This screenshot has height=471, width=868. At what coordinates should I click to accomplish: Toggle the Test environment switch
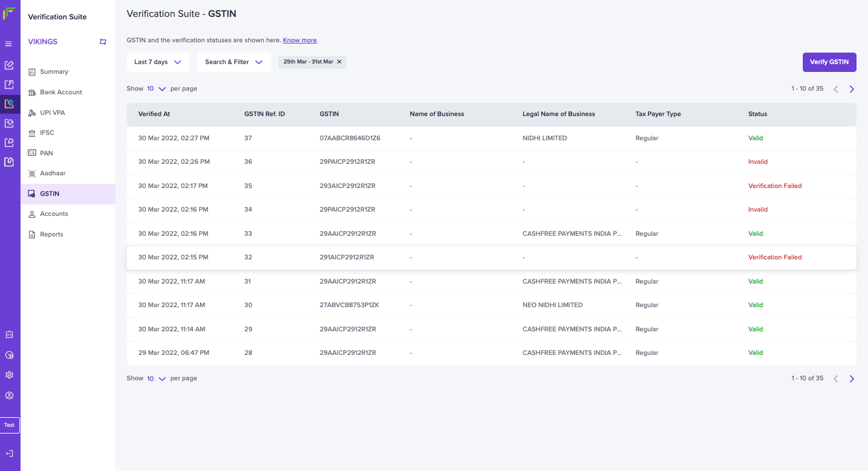[10, 425]
